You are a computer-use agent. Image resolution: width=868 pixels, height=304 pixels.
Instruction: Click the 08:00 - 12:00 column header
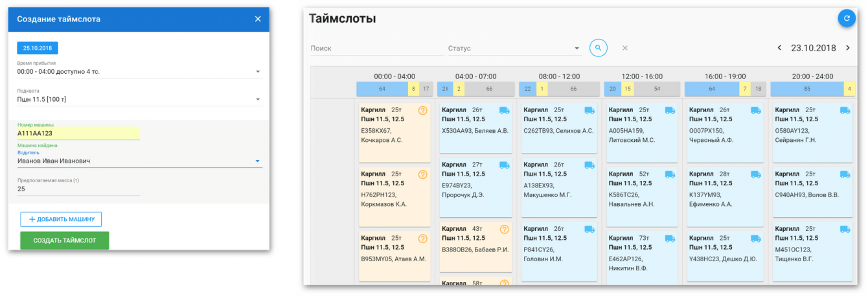click(559, 76)
